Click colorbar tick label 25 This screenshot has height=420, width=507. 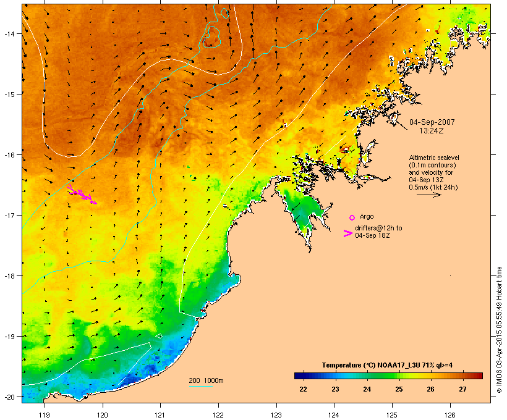tap(399, 389)
